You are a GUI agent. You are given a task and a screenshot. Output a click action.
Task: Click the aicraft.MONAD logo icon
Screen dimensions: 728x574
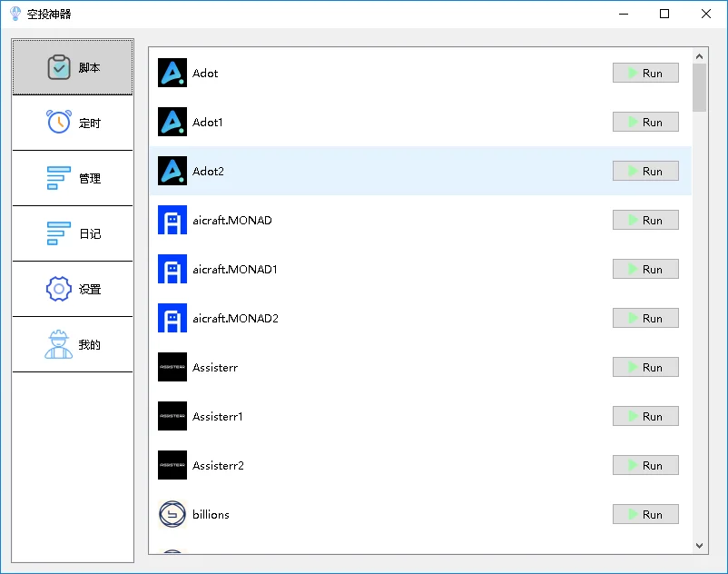172,220
